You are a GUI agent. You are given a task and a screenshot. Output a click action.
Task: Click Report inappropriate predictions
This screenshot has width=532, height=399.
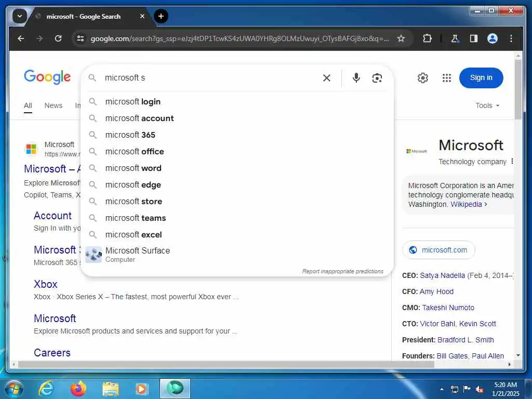[343, 271]
